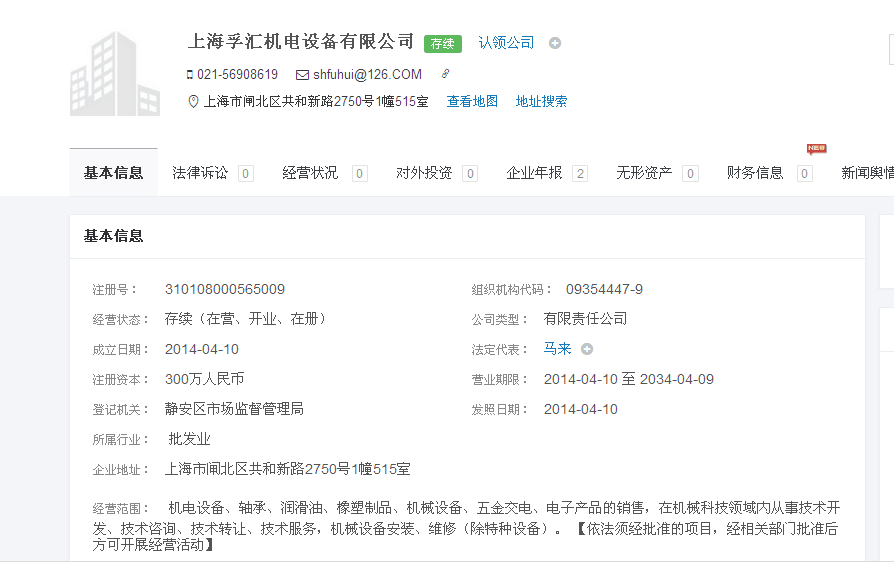
Task: Click the NEW badge above 财务信息
Action: (816, 149)
